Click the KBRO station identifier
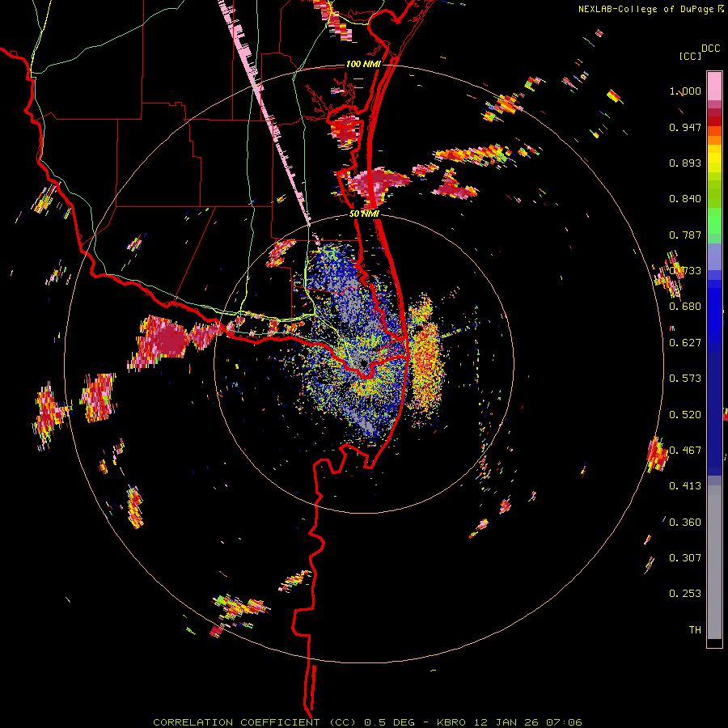Screen dimensions: 728x728 coord(451,722)
